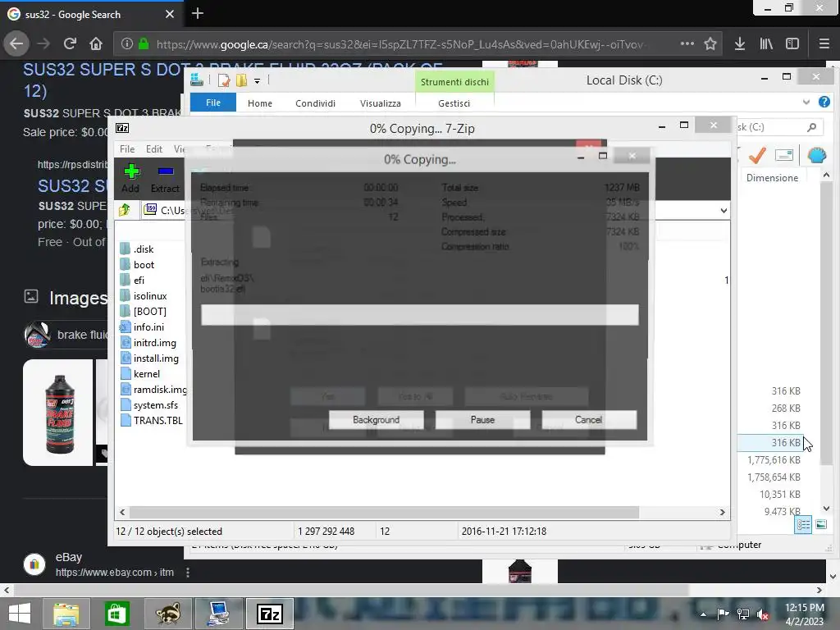Open the Visualizza tab in Explorer
840x630 pixels.
click(x=381, y=103)
